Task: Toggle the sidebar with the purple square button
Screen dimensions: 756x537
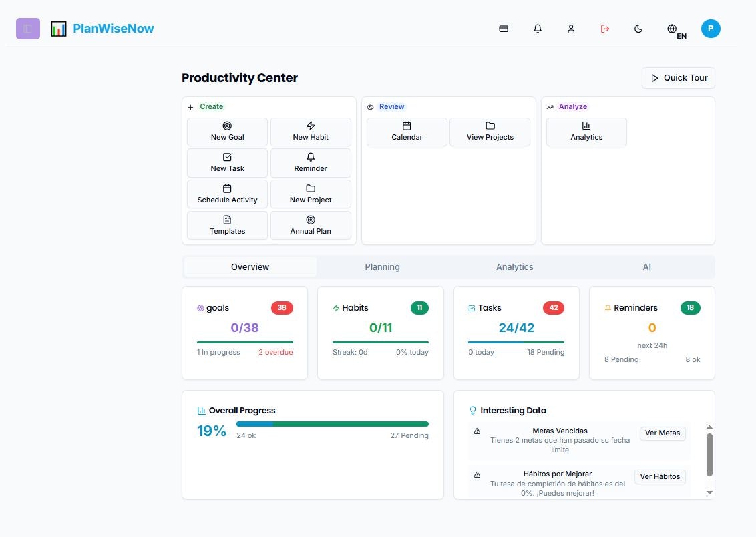Action: pos(27,29)
